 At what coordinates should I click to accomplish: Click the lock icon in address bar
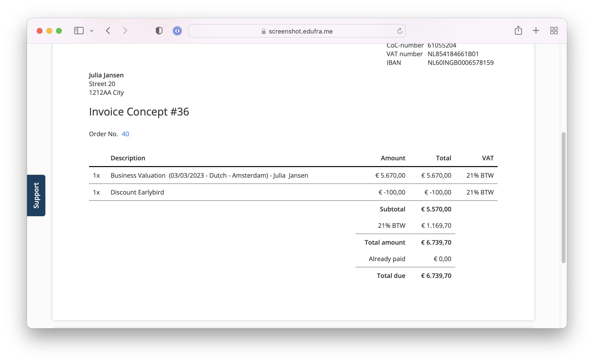point(263,31)
